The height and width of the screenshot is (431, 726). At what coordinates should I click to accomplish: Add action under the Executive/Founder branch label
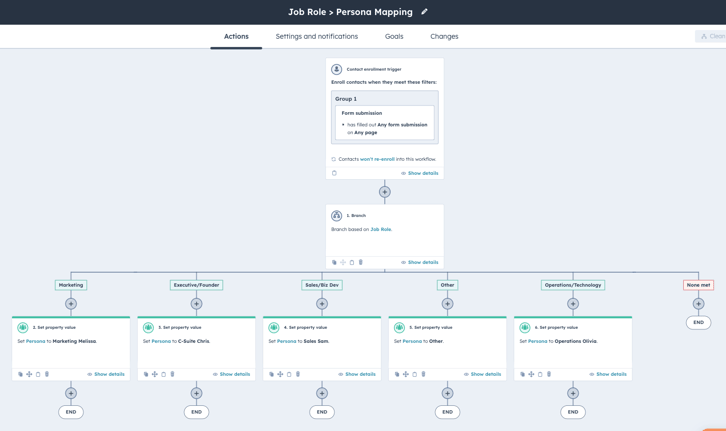tap(196, 304)
